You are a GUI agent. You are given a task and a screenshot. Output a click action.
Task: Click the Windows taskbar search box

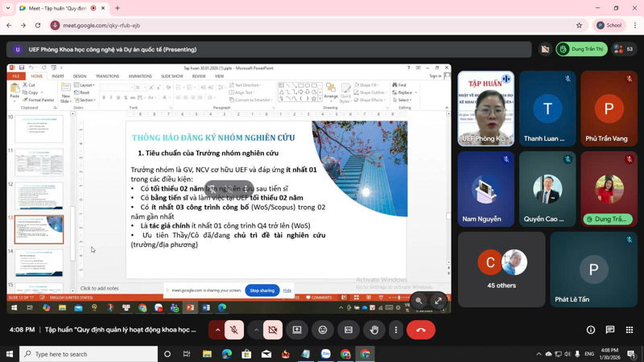pos(89,354)
